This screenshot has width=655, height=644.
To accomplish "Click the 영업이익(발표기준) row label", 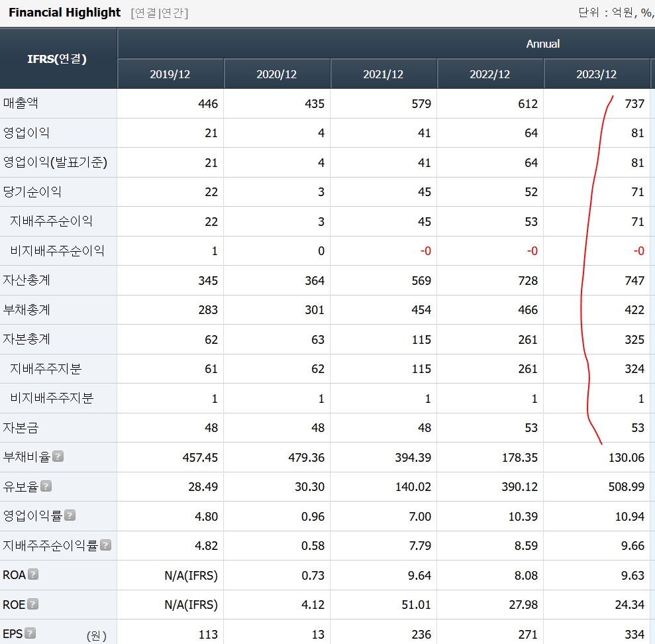I will pyautogui.click(x=55, y=162).
